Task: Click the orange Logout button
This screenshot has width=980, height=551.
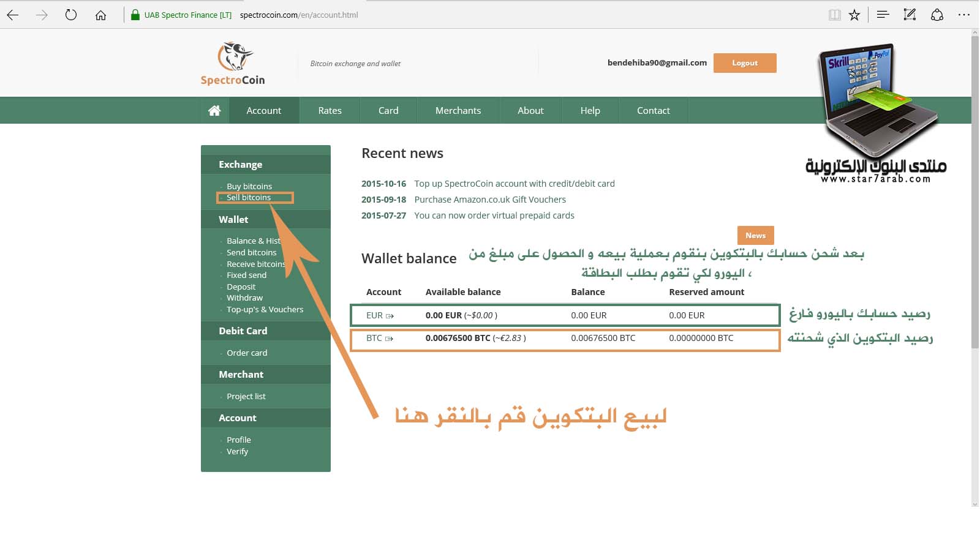Action: click(x=745, y=63)
